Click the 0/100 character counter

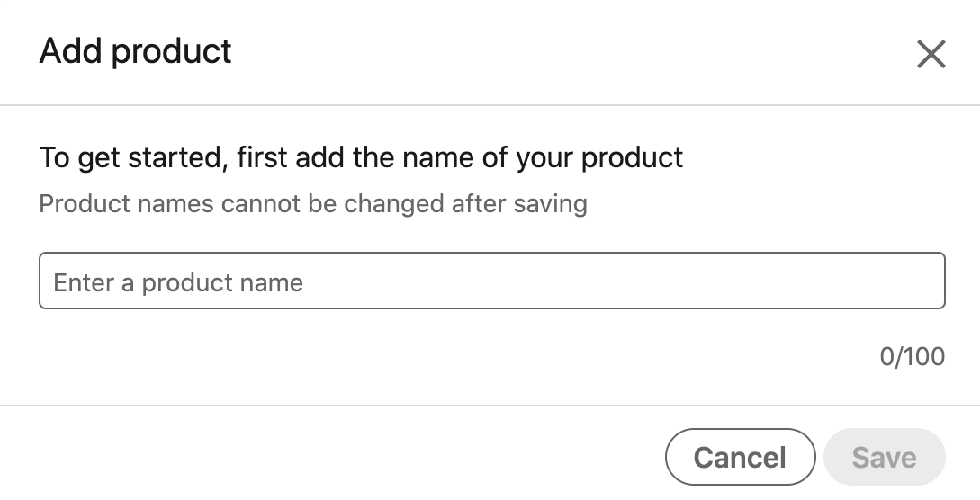point(912,357)
